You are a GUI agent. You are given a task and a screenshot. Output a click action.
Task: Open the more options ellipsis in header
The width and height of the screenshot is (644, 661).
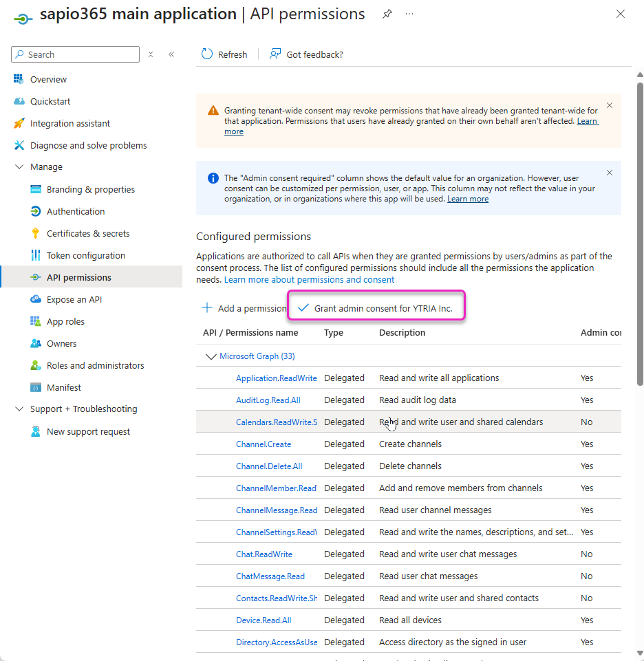[x=409, y=14]
